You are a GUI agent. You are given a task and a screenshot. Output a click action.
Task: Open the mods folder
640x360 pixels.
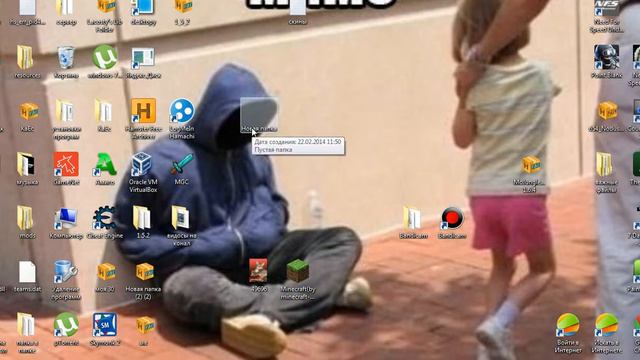27,222
